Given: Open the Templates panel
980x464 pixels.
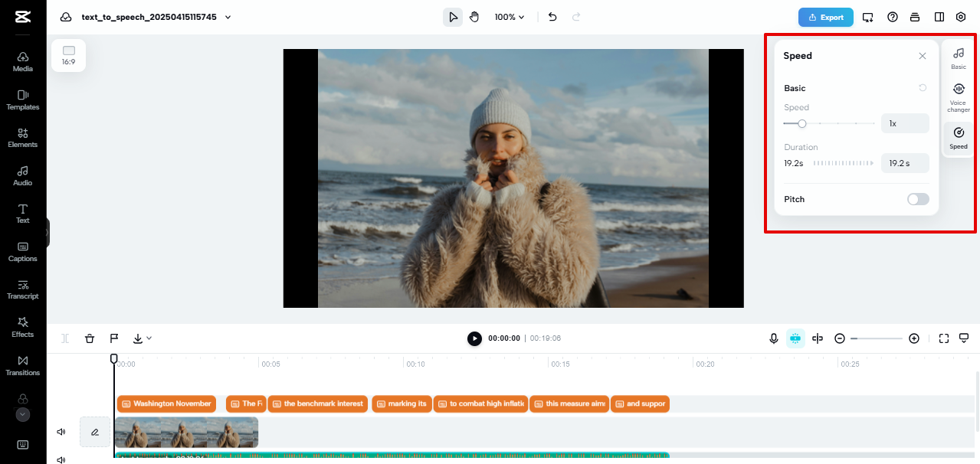Looking at the screenshot, I should tap(23, 100).
